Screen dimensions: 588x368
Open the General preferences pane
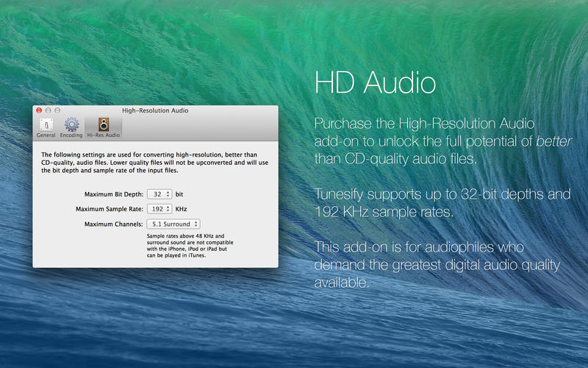[46, 127]
